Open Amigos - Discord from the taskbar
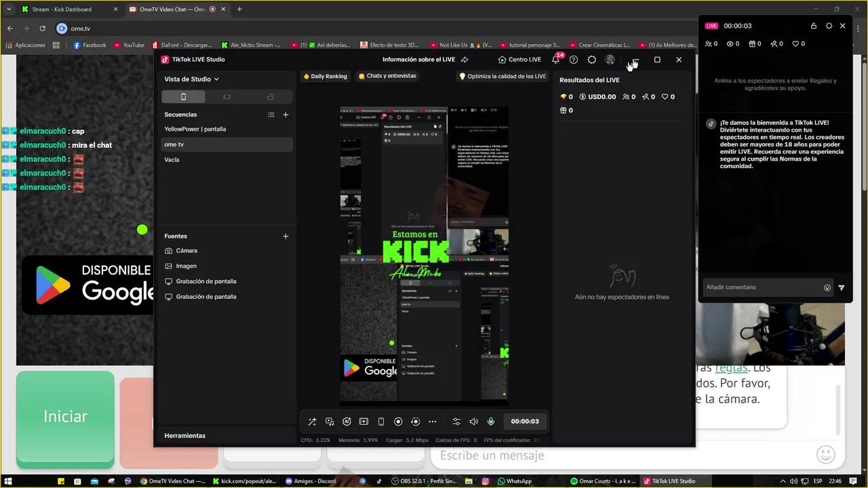Screen dimensions: 868x488 [x=311, y=481]
